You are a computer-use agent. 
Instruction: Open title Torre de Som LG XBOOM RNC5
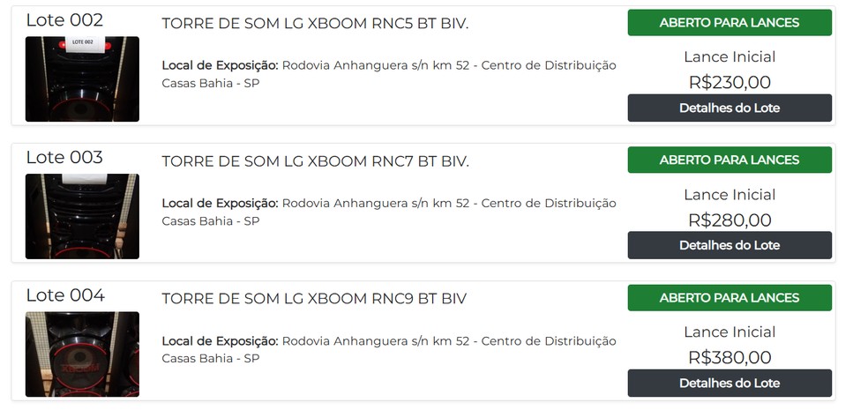[315, 24]
